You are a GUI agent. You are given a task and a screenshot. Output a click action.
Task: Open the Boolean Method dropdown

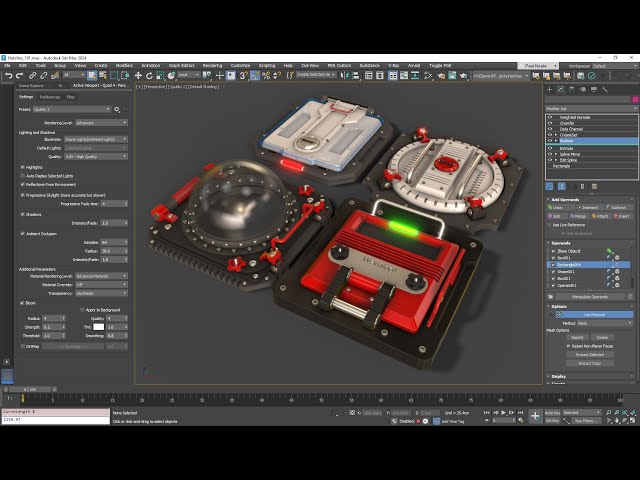click(604, 323)
